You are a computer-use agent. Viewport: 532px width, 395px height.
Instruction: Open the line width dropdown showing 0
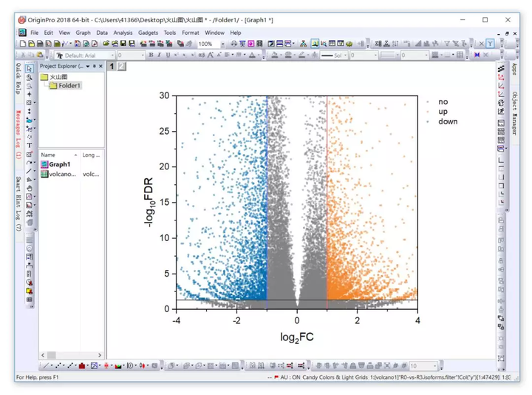tap(375, 55)
